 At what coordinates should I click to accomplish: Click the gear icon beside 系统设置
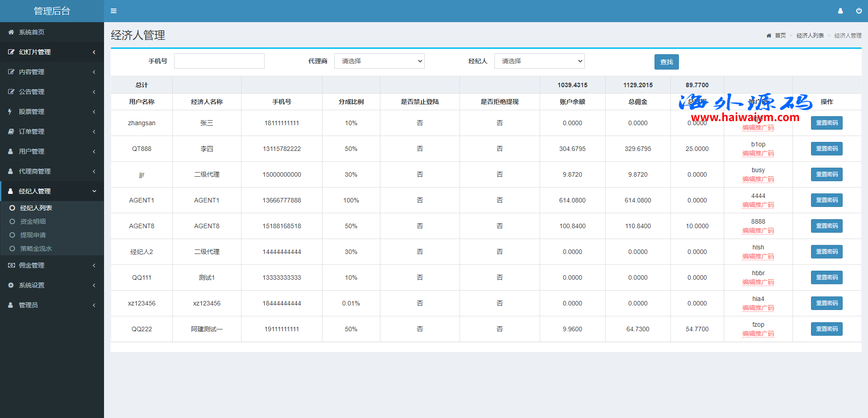point(11,285)
